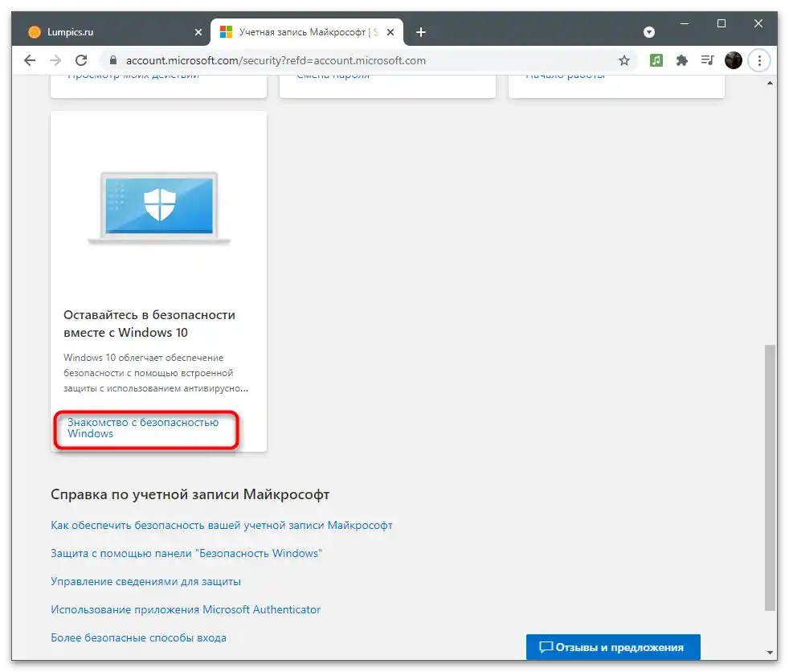Screen dimensions: 789x672
Task: Click the Отзывы и предложения button
Action: pyautogui.click(x=613, y=647)
